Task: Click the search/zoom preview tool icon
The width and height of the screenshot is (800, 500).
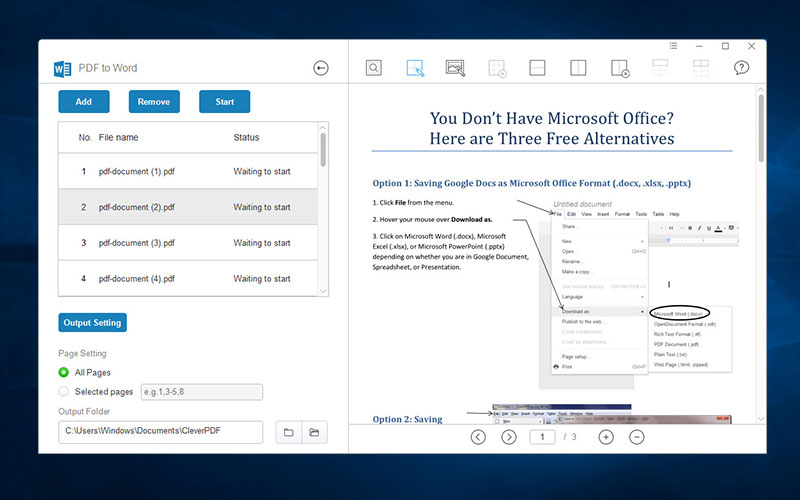Action: coord(373,68)
